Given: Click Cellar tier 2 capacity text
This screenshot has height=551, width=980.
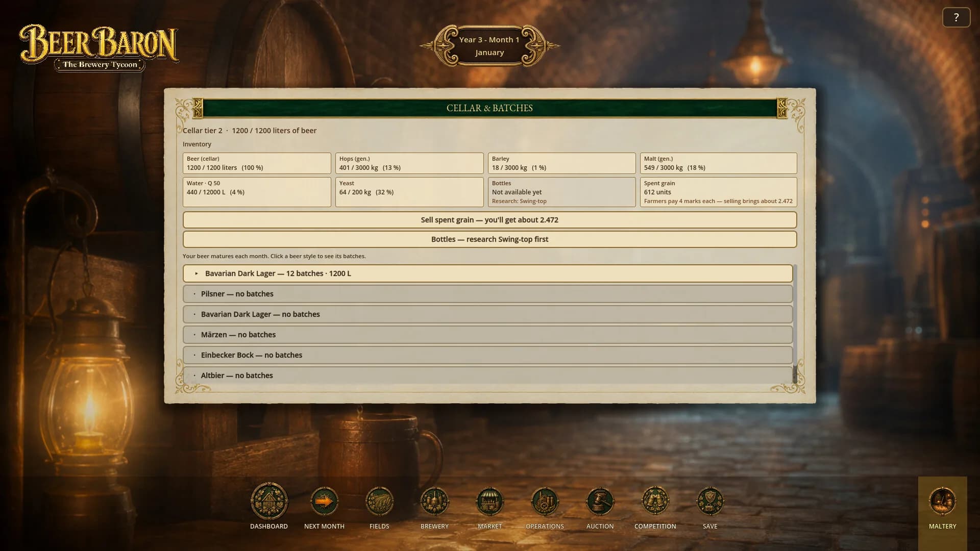Looking at the screenshot, I should [x=250, y=131].
